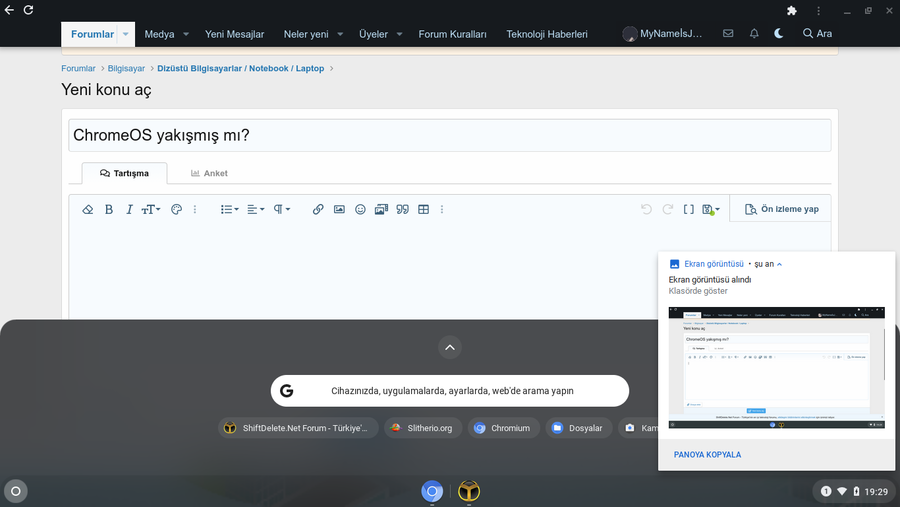This screenshot has width=900, height=507.
Task: Open the Medya menu item
Action: (159, 34)
